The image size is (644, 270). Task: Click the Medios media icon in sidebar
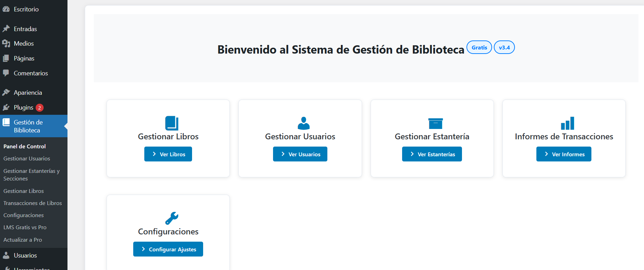click(x=6, y=44)
